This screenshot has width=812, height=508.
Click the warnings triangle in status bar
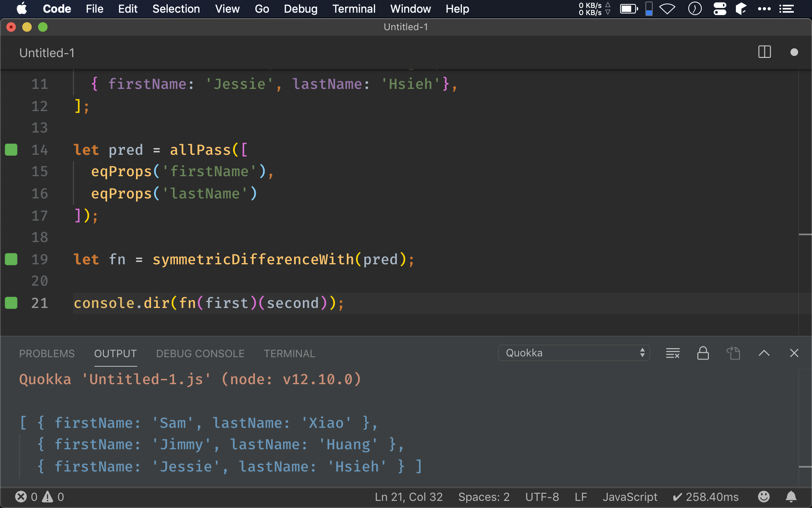tap(48, 496)
